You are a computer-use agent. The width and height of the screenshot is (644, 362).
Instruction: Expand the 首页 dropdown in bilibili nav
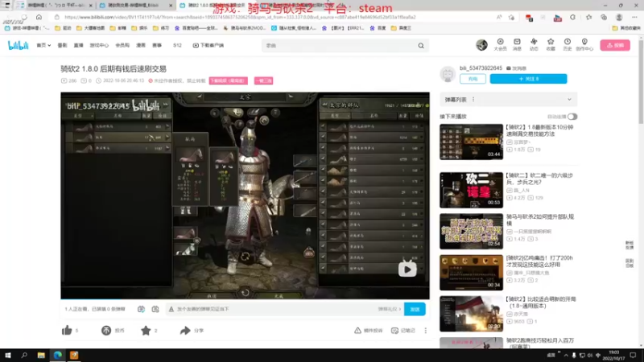[x=43, y=45]
